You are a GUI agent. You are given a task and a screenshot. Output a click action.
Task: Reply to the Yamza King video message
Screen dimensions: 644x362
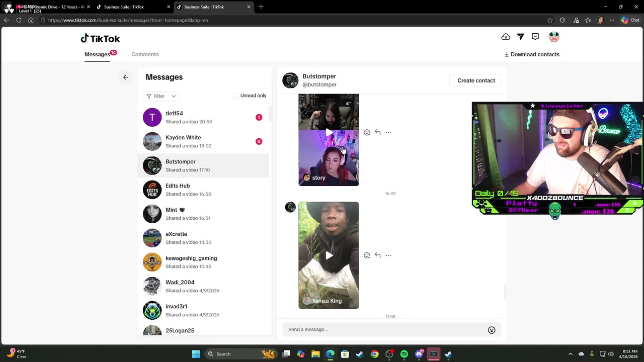[378, 255]
